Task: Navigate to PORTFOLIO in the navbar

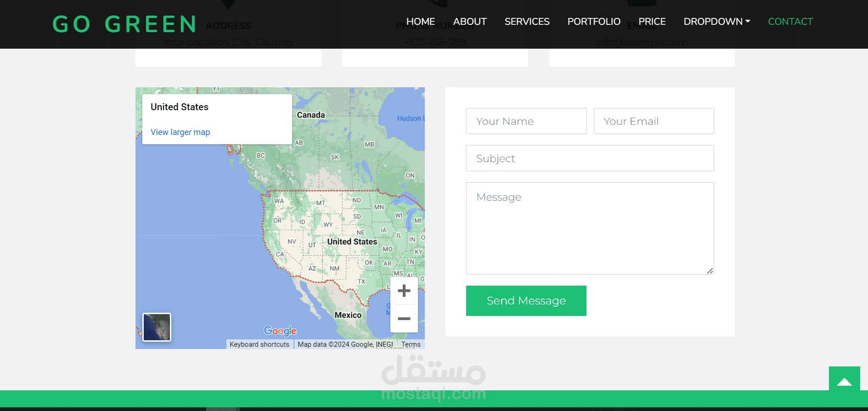Action: click(x=594, y=22)
